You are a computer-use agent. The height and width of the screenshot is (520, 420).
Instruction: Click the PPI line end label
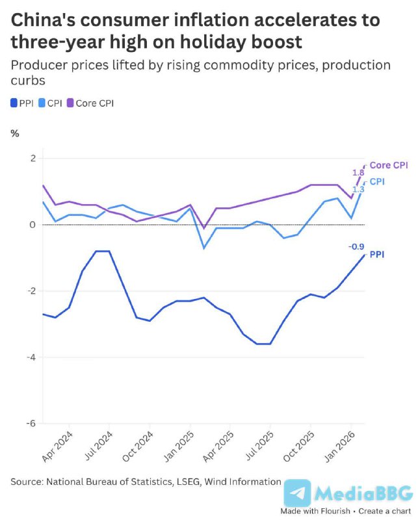[377, 255]
